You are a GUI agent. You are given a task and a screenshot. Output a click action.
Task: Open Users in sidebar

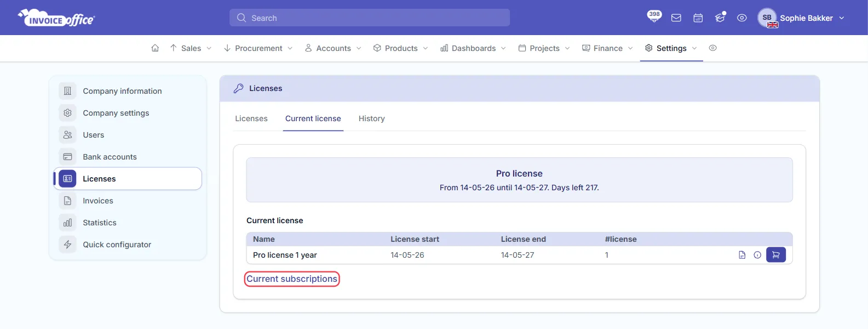pyautogui.click(x=93, y=135)
